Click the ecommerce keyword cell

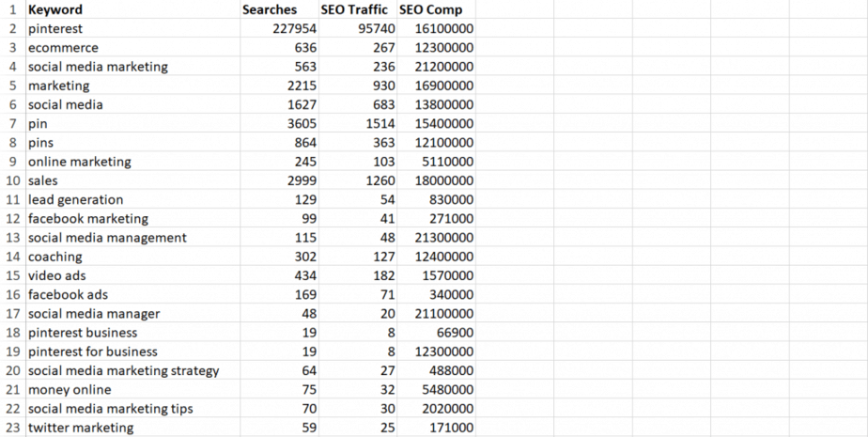pyautogui.click(x=63, y=48)
